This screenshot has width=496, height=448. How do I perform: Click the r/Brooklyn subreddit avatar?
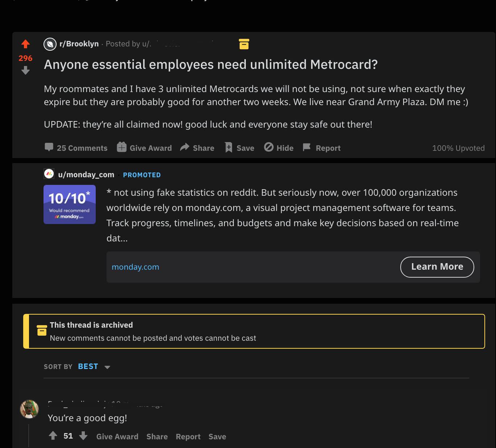click(50, 44)
